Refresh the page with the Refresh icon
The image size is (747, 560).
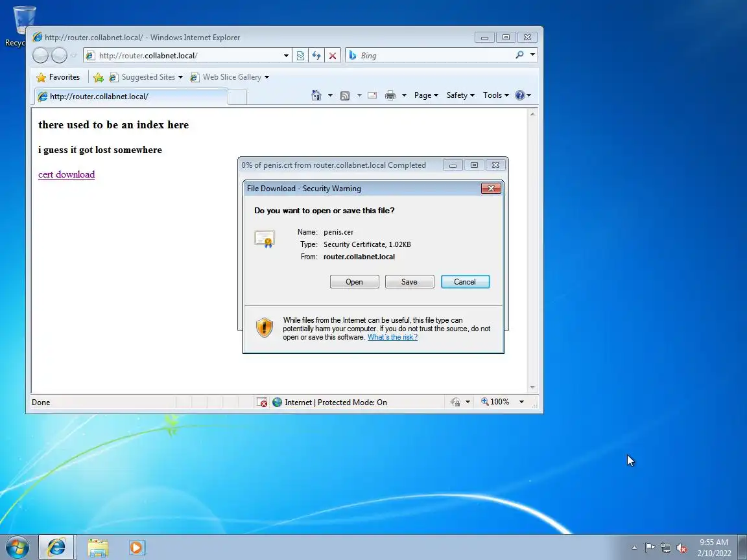click(x=316, y=55)
